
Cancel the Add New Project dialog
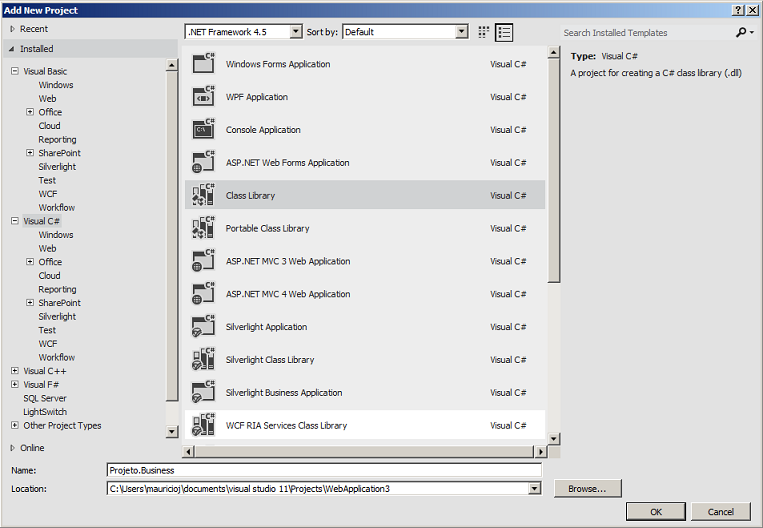[721, 511]
